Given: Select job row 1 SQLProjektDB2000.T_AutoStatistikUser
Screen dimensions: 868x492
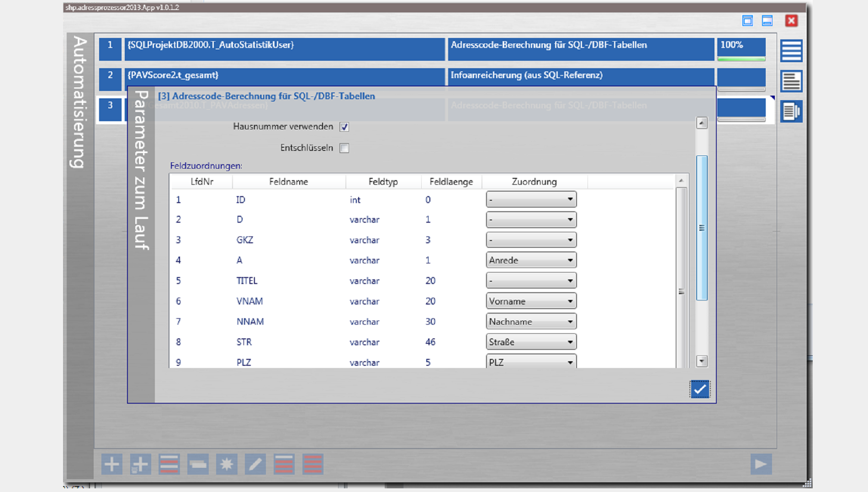Looking at the screenshot, I should coord(284,48).
